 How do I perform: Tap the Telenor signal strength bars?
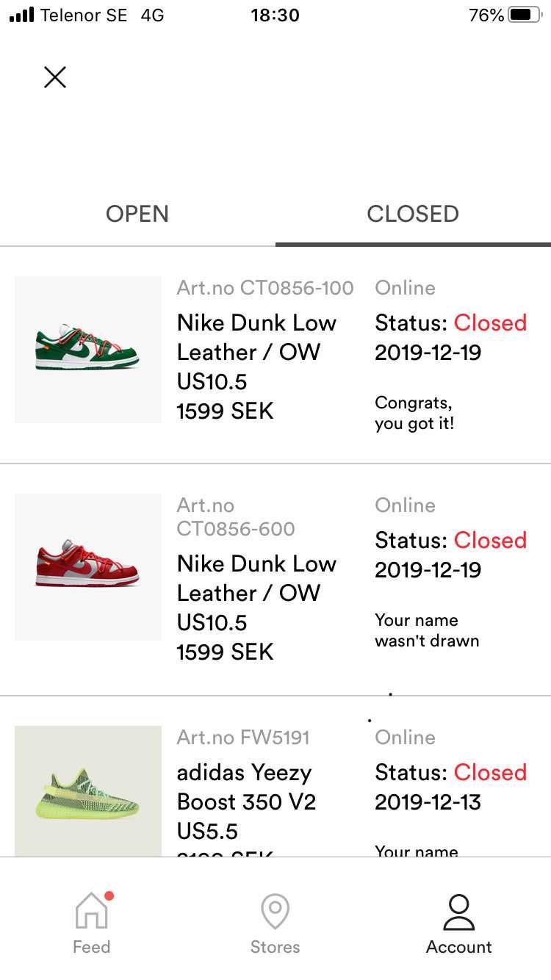21,15
